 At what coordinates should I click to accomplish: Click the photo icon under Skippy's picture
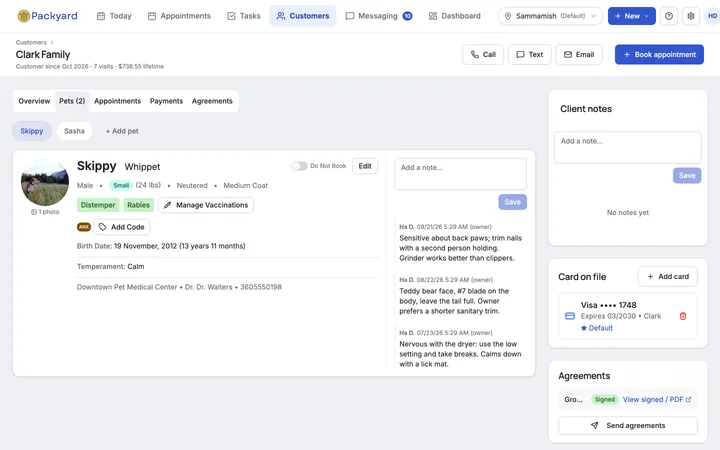click(x=34, y=212)
